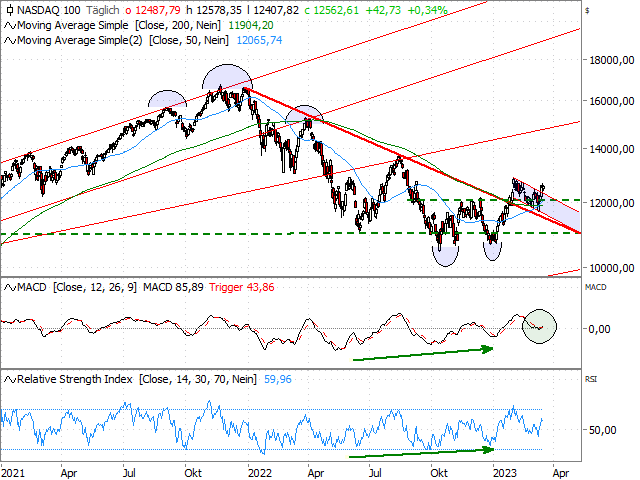The image size is (640, 480).
Task: Click the MACD 85,89 value
Action: click(173, 287)
